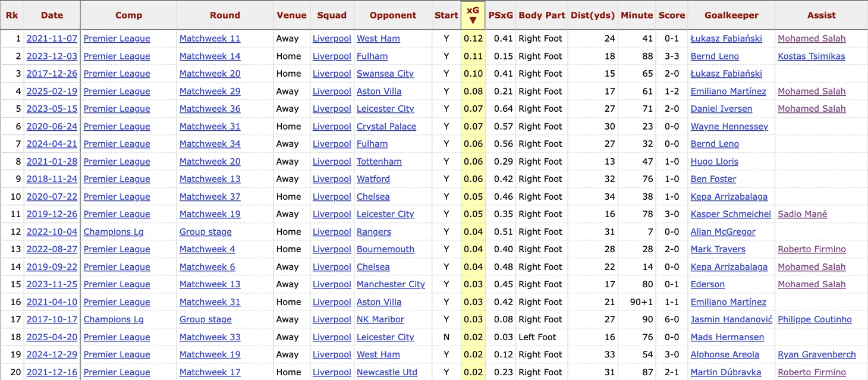Sort by the Minute column header

coord(636,15)
